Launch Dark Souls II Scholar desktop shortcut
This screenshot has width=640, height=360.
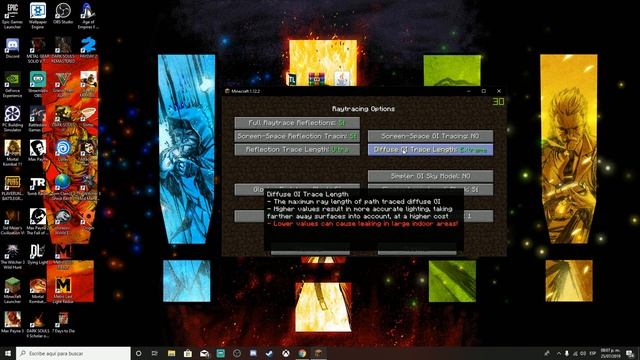38,325
